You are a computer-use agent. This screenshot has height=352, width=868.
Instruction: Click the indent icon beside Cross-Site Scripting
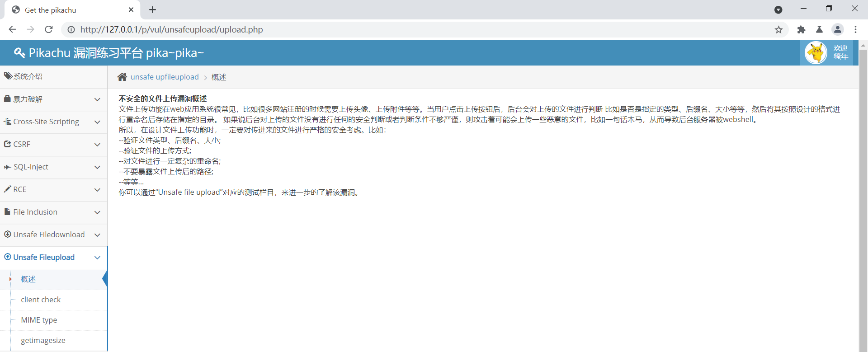coord(7,121)
